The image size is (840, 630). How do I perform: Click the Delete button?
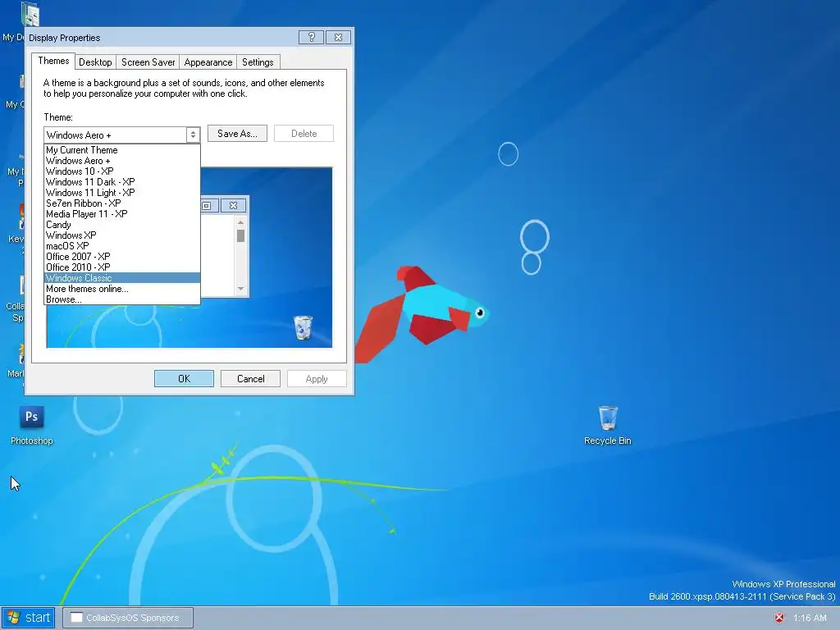pyautogui.click(x=304, y=134)
